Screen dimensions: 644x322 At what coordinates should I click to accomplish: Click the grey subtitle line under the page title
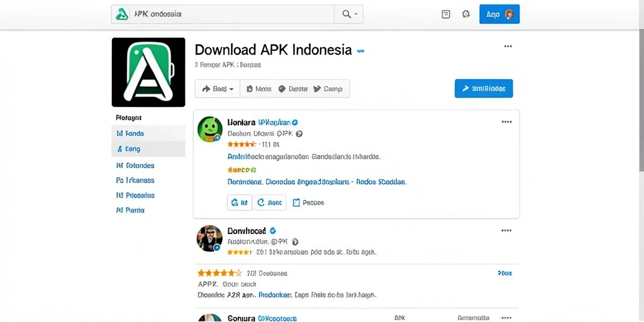228,65
